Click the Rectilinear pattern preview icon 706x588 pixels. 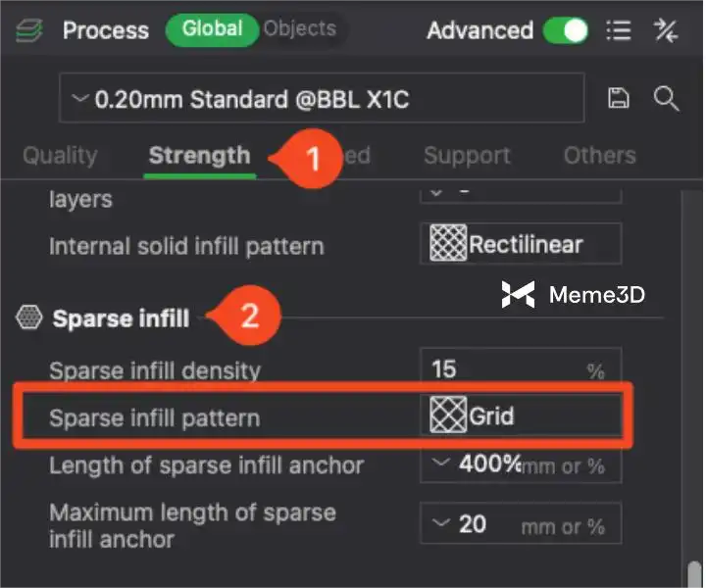[x=448, y=244]
